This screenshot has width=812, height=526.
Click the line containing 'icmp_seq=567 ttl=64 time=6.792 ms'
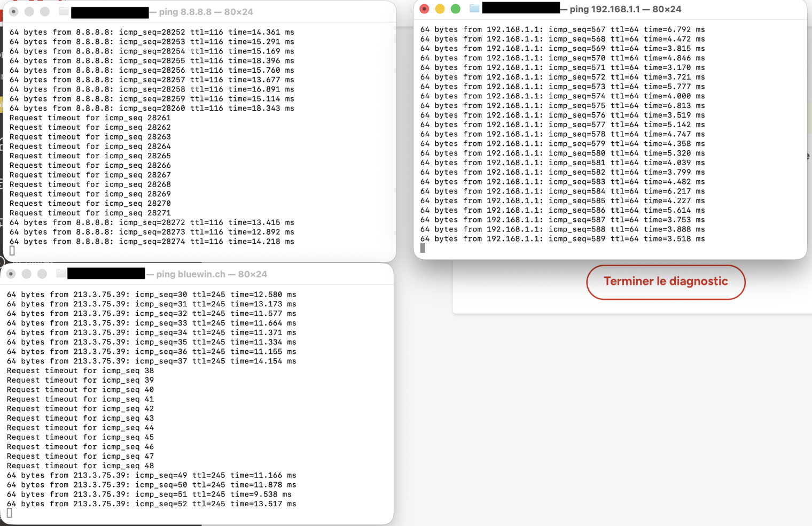tap(563, 29)
